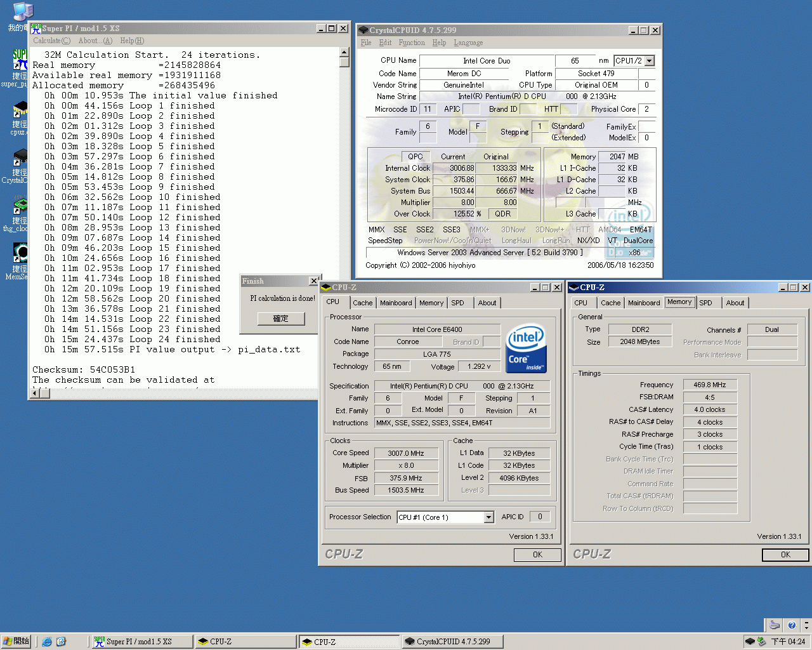Image resolution: width=812 pixels, height=650 pixels.
Task: Click the CPU Name Intel Core Duo field
Action: coord(486,61)
